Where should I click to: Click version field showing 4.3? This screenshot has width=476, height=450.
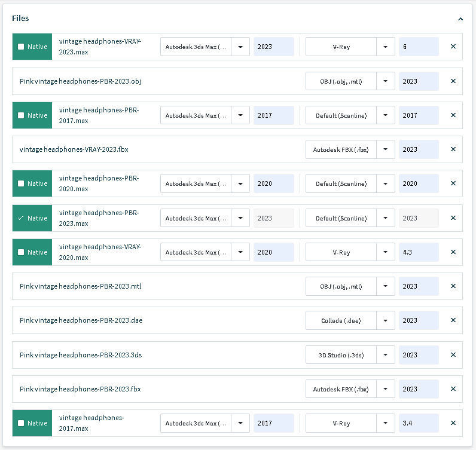[x=418, y=252]
